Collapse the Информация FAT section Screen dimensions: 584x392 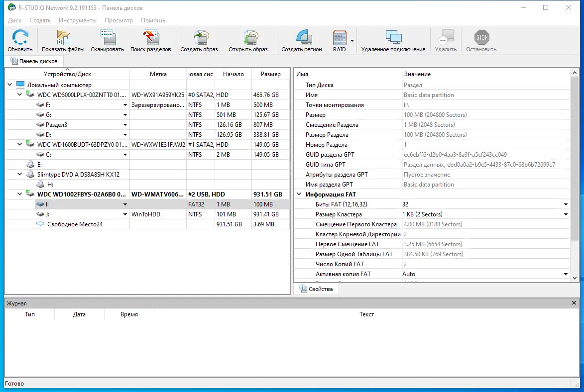coord(299,194)
